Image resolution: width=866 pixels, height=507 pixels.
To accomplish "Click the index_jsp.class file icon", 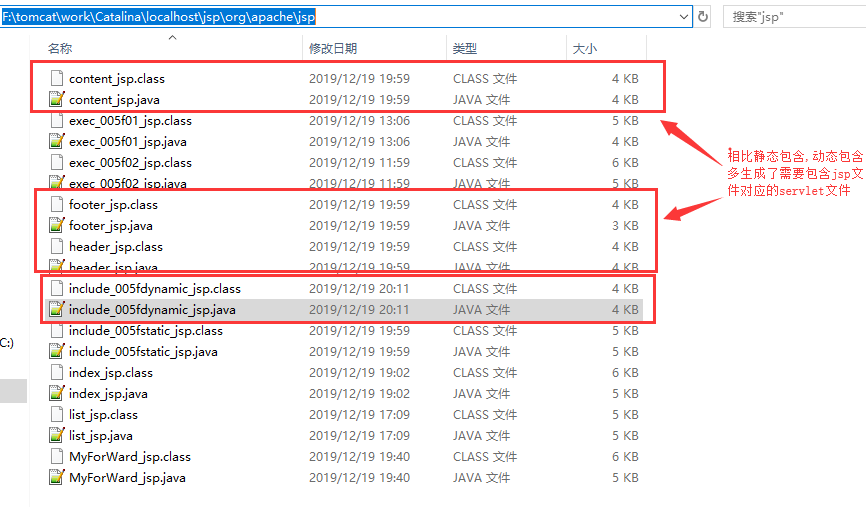I will click(56, 372).
